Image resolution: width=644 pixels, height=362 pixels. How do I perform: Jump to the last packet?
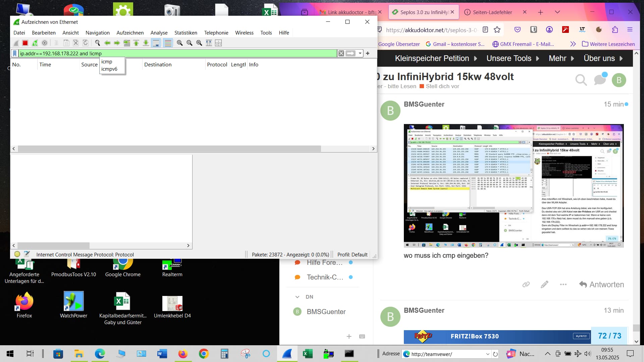pos(146,43)
